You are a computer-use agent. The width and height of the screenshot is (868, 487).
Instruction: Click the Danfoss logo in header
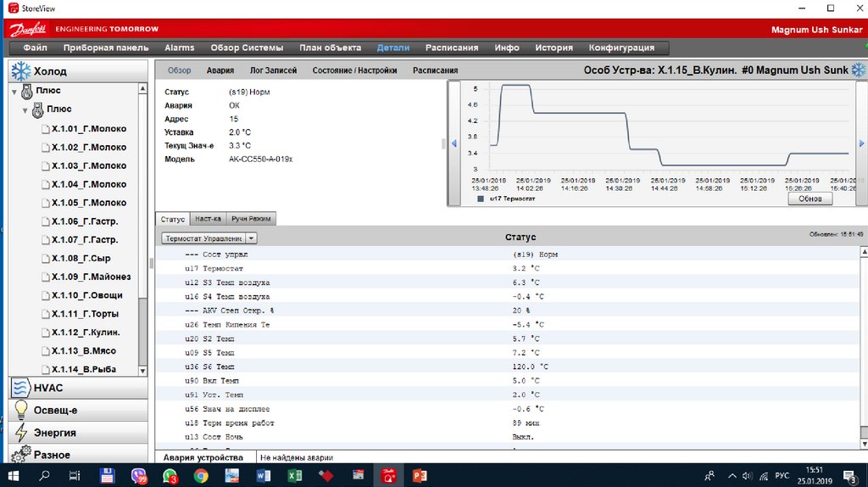(x=32, y=29)
